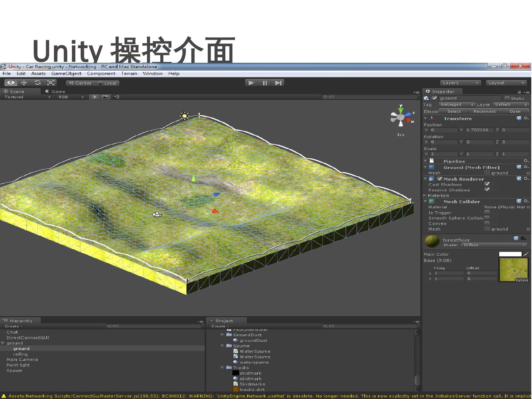Click the Main Color white swatch

pos(510,254)
